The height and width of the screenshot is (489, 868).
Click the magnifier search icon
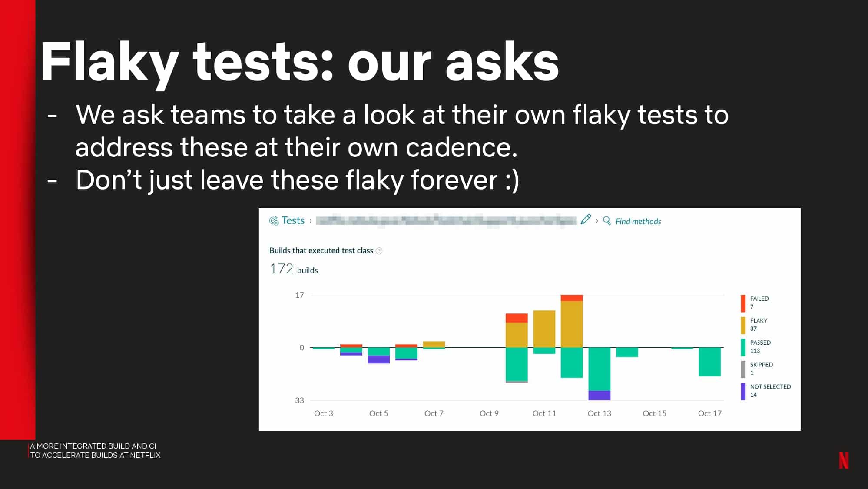tap(607, 221)
